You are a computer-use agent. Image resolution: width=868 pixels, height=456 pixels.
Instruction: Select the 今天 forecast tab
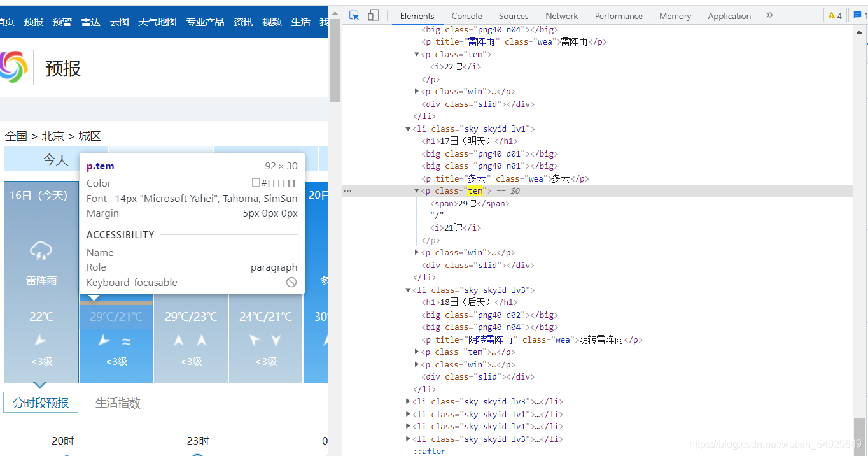click(x=55, y=159)
